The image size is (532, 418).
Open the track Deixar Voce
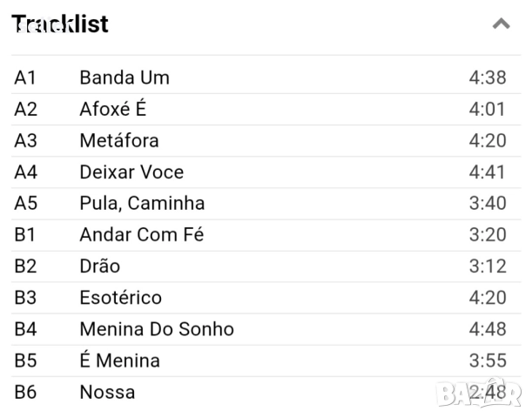131,172
